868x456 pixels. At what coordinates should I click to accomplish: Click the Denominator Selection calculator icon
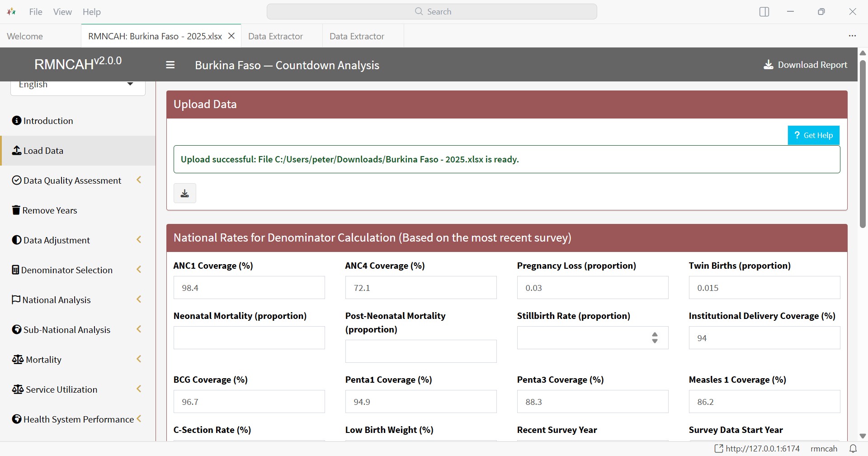pos(15,270)
